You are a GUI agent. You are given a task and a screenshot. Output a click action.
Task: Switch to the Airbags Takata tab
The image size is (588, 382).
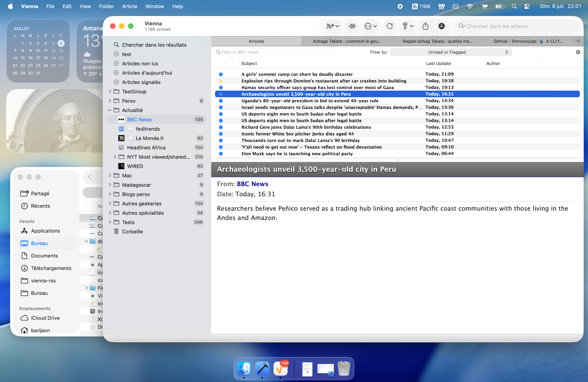pos(347,41)
